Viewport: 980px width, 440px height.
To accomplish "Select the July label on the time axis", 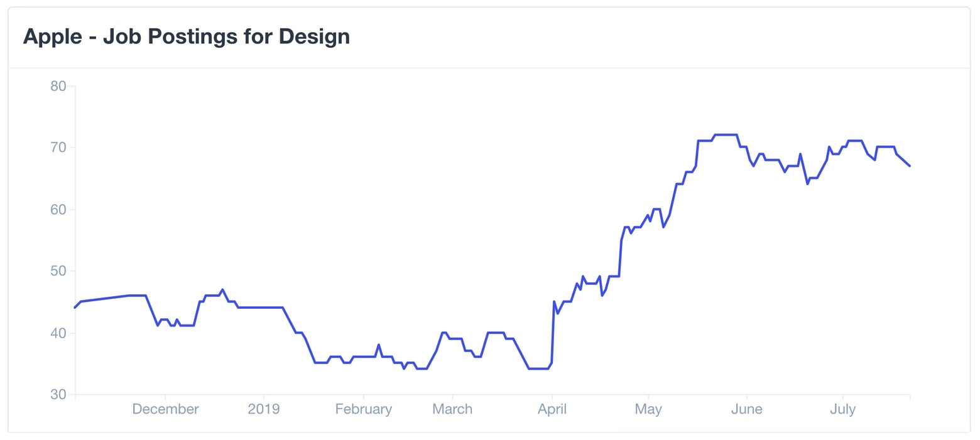I will (842, 409).
